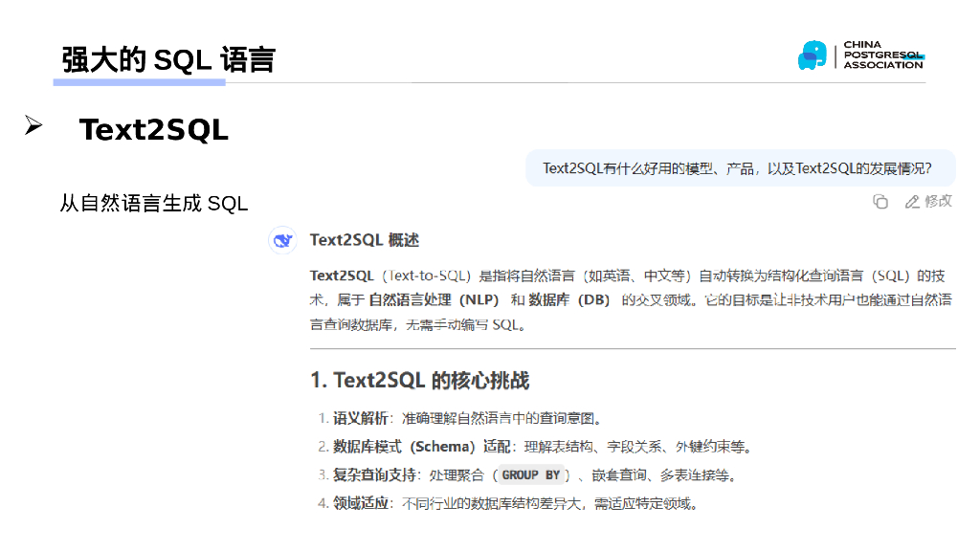
Task: Click the bold Text2SQL bullet heading
Action: [x=154, y=130]
